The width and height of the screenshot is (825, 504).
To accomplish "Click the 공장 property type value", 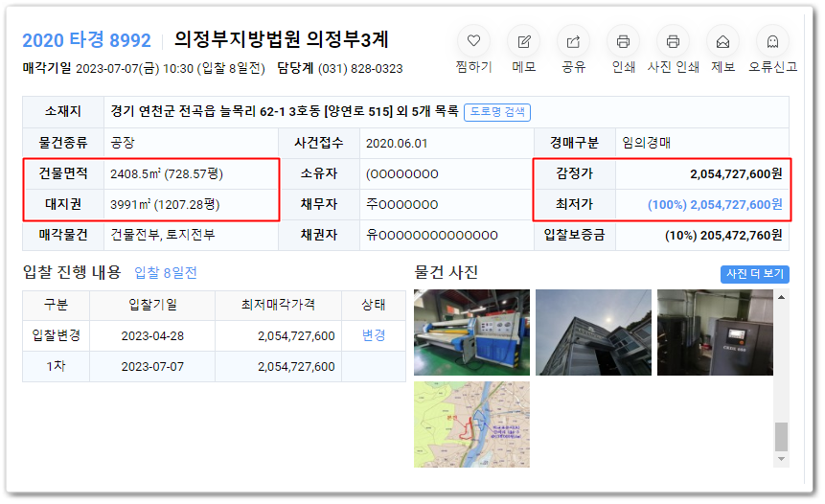I will tap(123, 143).
